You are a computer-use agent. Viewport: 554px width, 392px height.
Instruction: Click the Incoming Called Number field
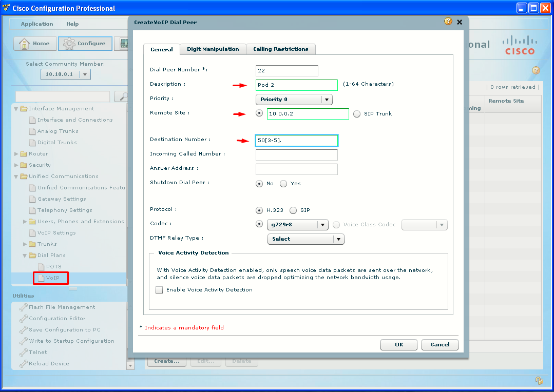[x=297, y=155]
